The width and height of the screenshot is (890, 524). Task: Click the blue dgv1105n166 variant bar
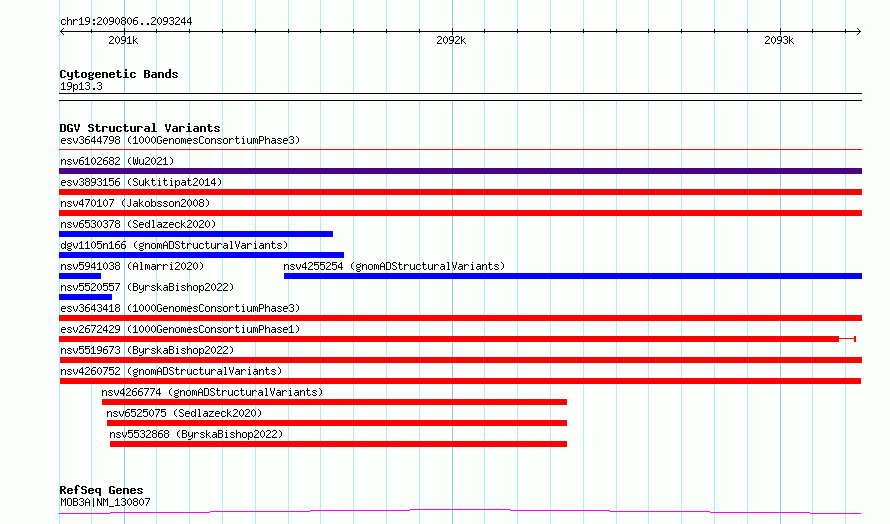coord(201,255)
